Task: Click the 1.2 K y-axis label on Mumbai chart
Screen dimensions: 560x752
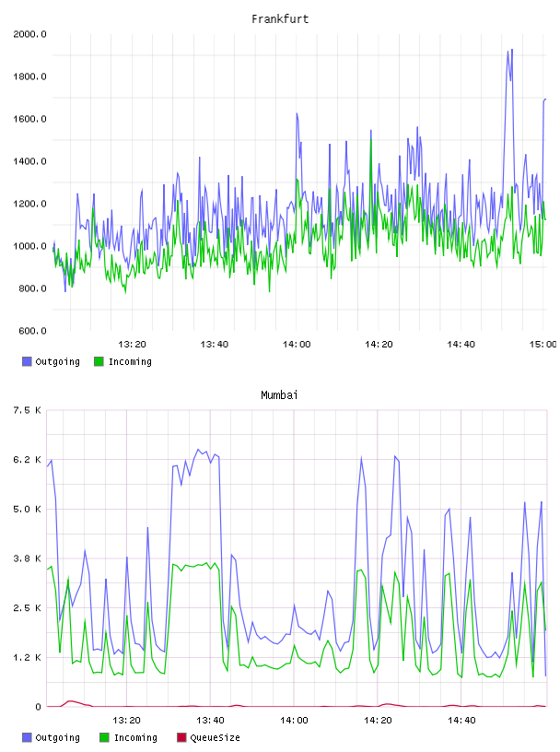Action: pos(27,657)
